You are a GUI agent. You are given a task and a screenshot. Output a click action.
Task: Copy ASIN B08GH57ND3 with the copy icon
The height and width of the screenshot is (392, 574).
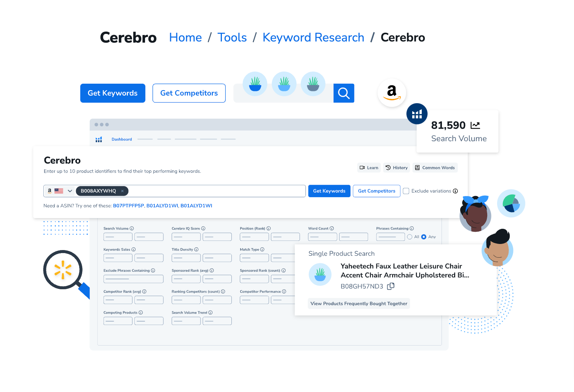point(391,286)
